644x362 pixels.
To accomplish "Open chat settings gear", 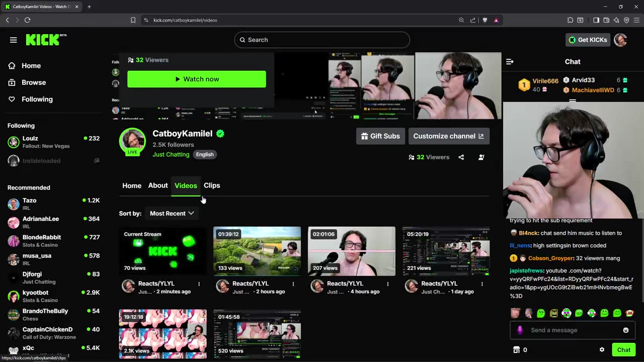I will [602, 350].
